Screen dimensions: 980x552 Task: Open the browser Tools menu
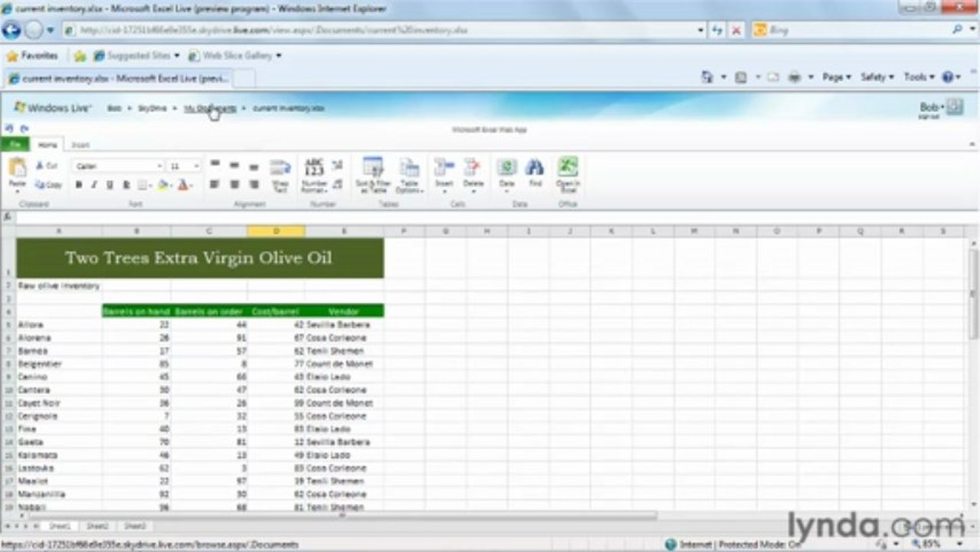[919, 77]
